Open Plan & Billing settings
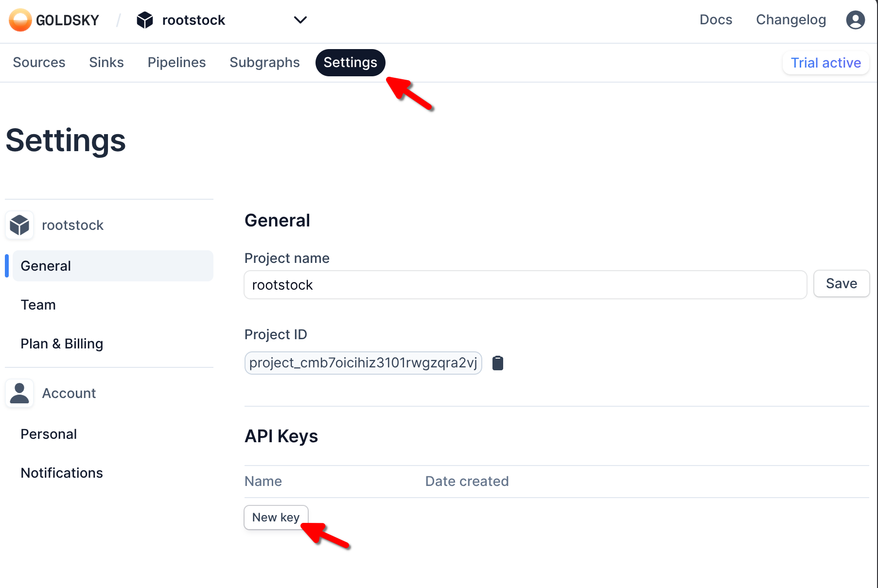Image resolution: width=878 pixels, height=588 pixels. click(62, 344)
